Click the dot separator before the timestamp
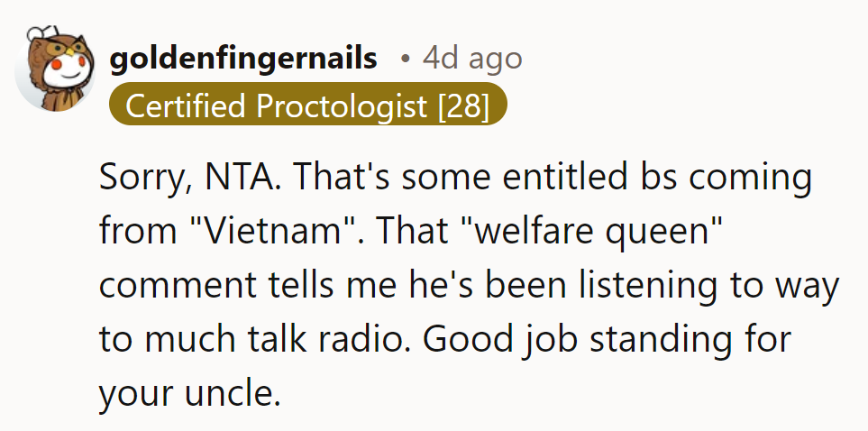Screen dimensions: 868x431 (407, 60)
